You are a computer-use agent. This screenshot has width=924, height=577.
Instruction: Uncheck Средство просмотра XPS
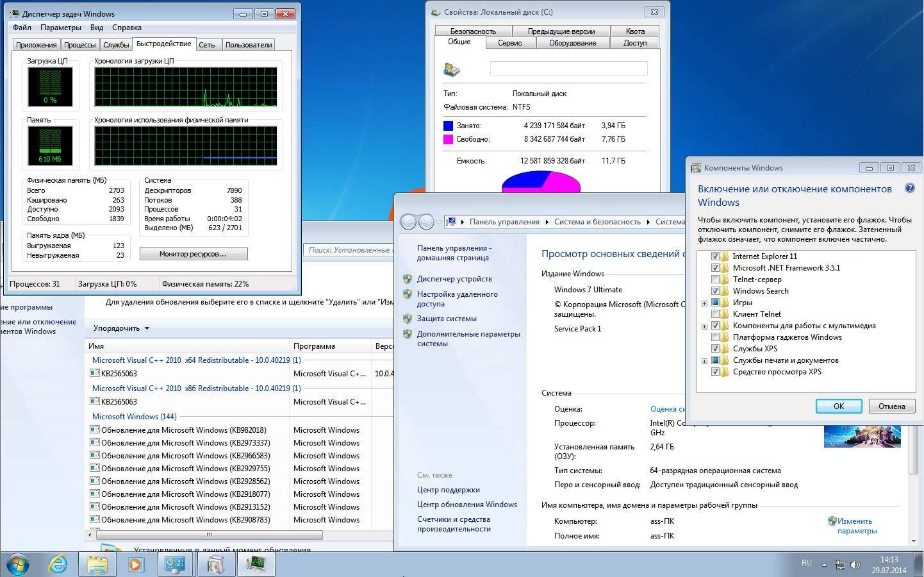[715, 372]
